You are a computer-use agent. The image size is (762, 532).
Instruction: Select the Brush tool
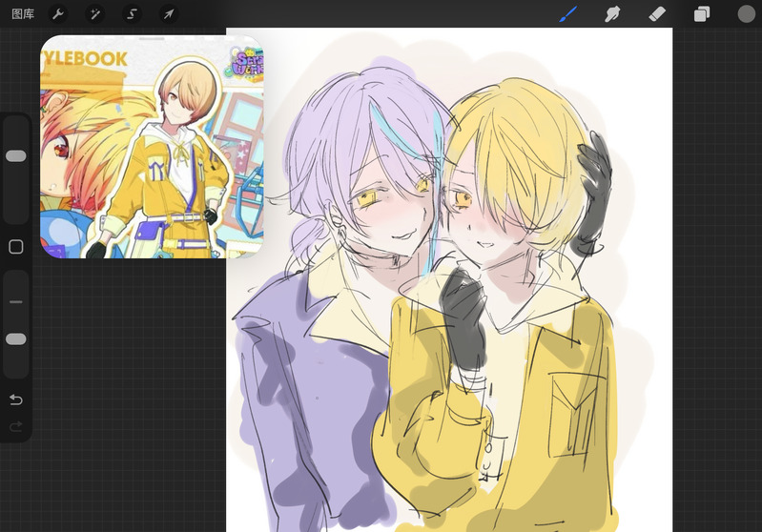coord(568,14)
